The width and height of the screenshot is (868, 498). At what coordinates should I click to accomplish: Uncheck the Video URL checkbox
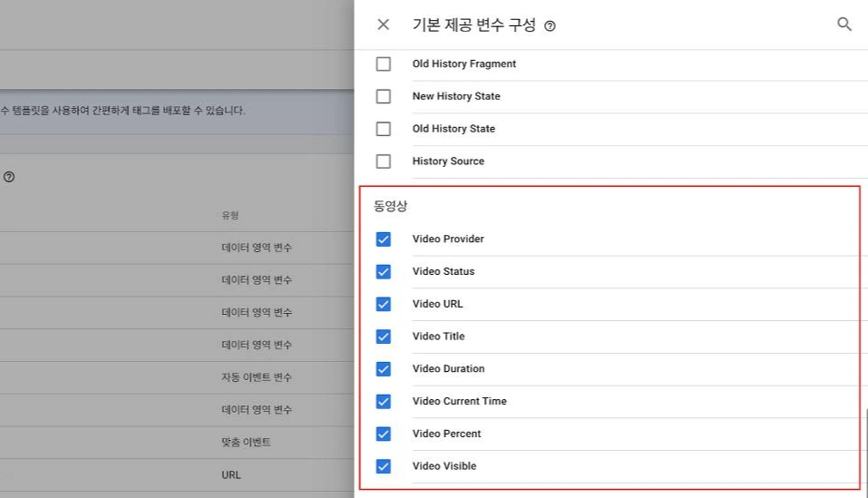[x=383, y=305]
